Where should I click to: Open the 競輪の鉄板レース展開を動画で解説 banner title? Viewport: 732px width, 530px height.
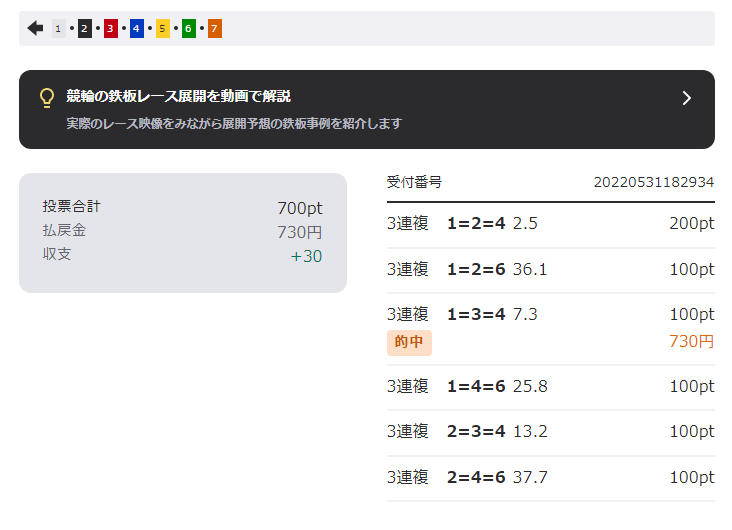pos(178,96)
